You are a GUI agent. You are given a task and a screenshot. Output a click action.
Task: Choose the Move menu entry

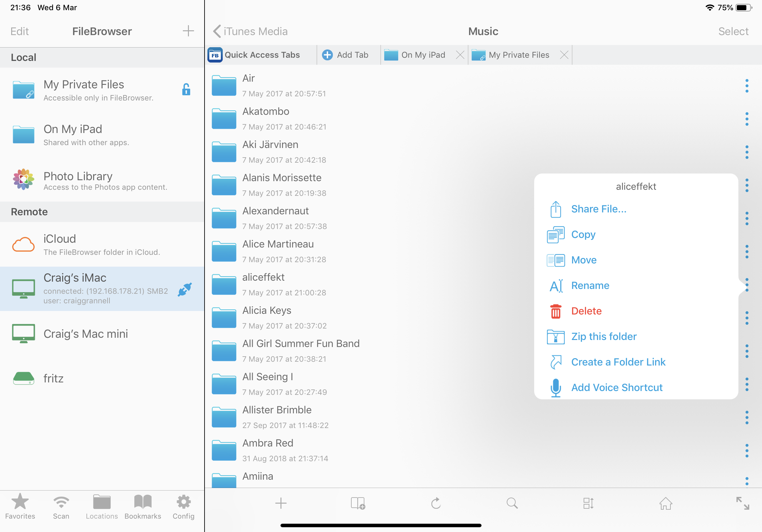(584, 260)
